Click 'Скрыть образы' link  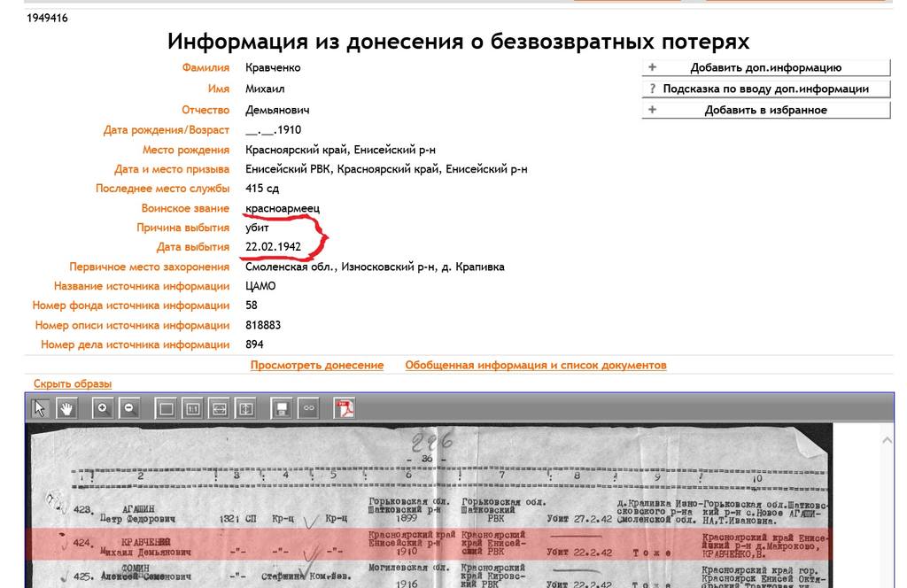tap(73, 383)
